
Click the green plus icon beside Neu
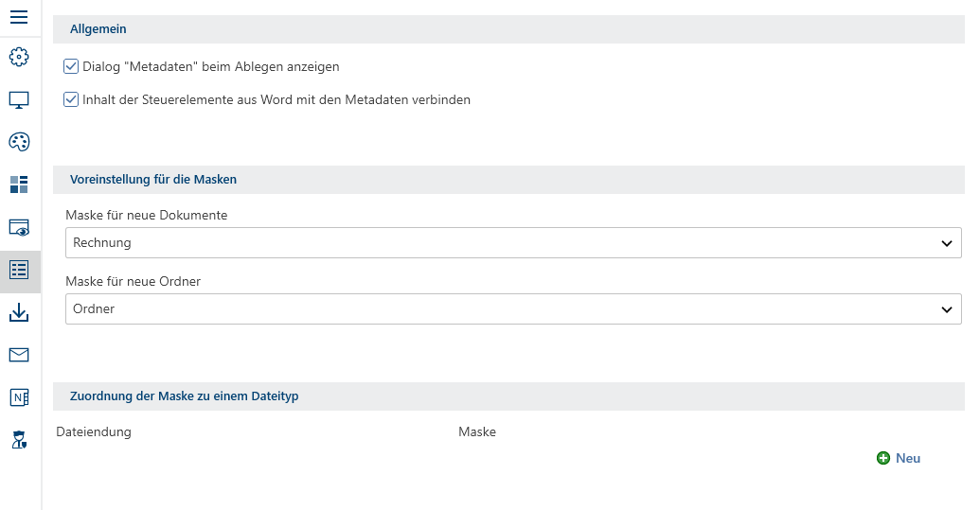(x=883, y=458)
